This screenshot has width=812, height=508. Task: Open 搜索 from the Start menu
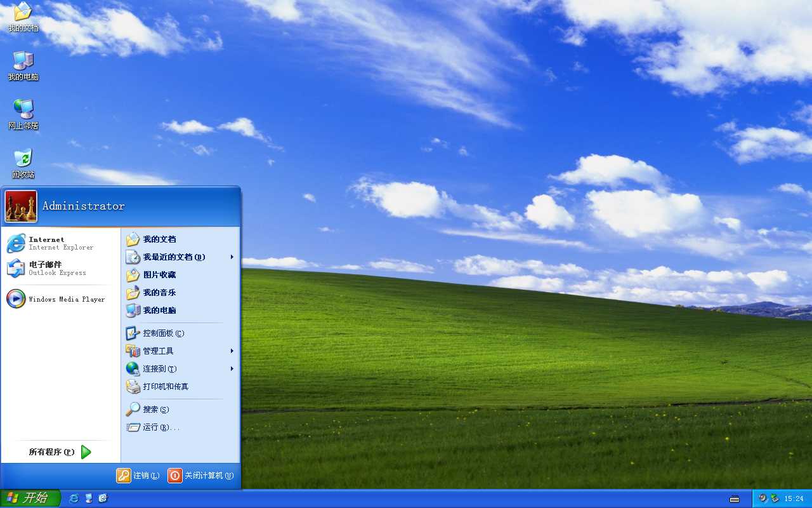point(180,410)
